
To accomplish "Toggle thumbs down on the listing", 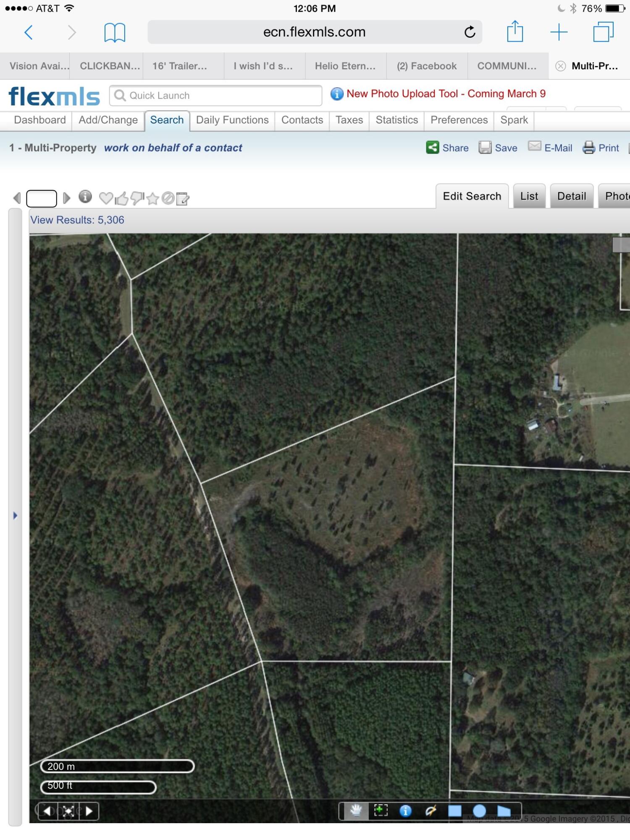I will [x=137, y=198].
